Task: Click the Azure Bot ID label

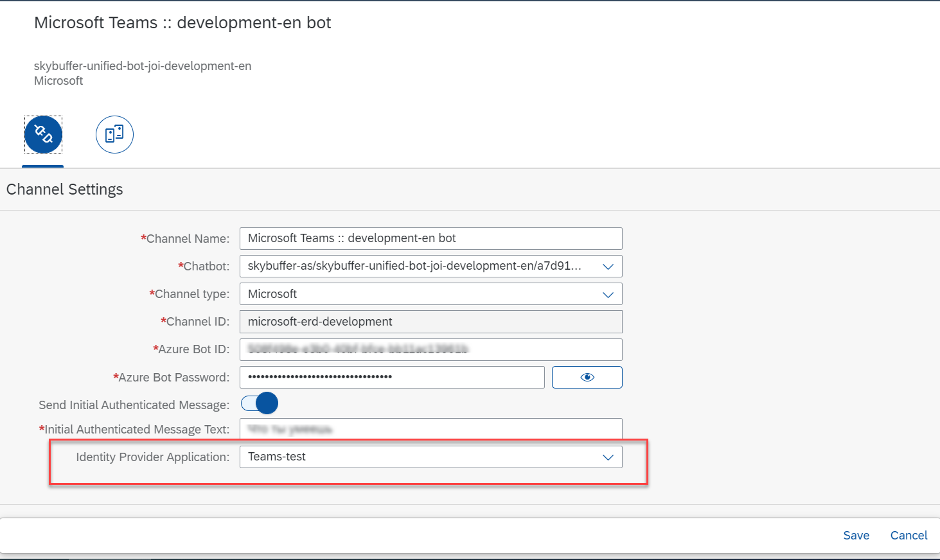Action: click(x=191, y=349)
